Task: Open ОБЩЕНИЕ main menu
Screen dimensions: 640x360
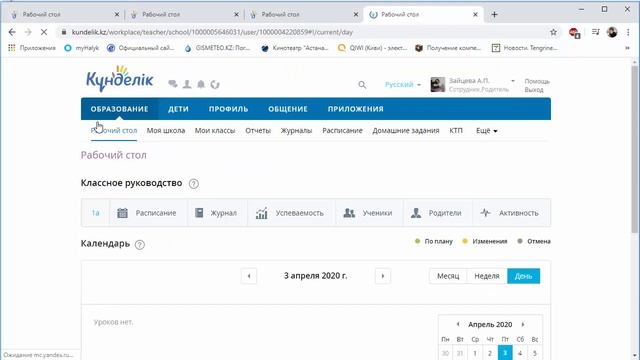Action: click(x=288, y=109)
